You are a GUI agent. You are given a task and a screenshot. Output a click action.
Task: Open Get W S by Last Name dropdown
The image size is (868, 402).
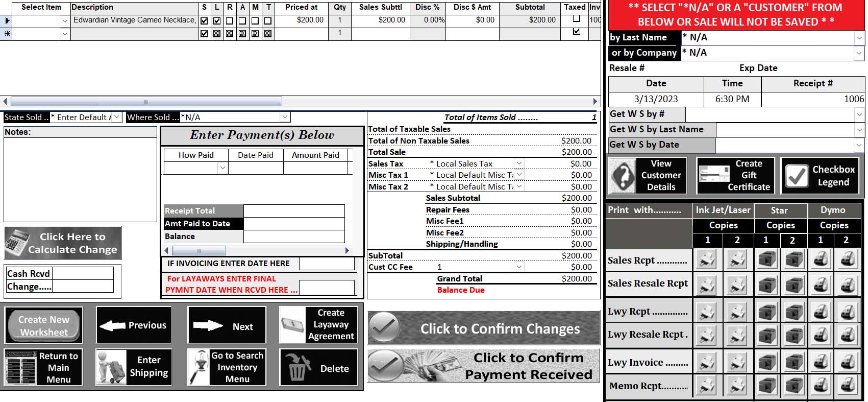tap(859, 130)
